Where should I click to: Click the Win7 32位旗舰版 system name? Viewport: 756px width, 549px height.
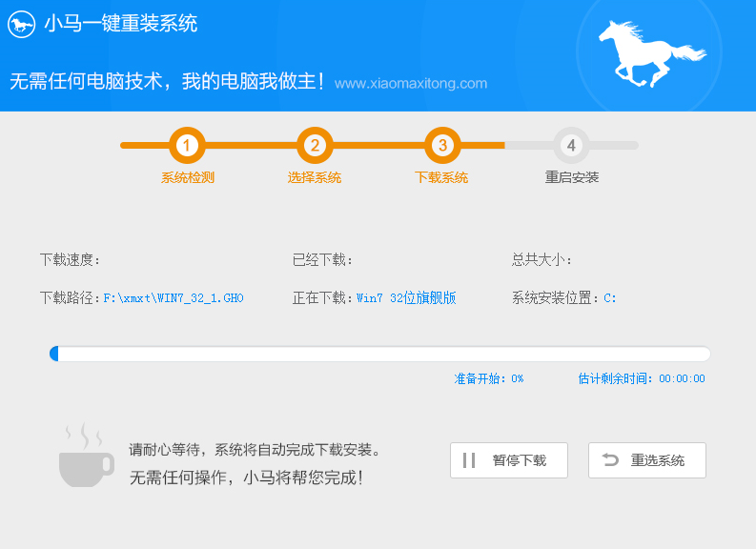406,298
